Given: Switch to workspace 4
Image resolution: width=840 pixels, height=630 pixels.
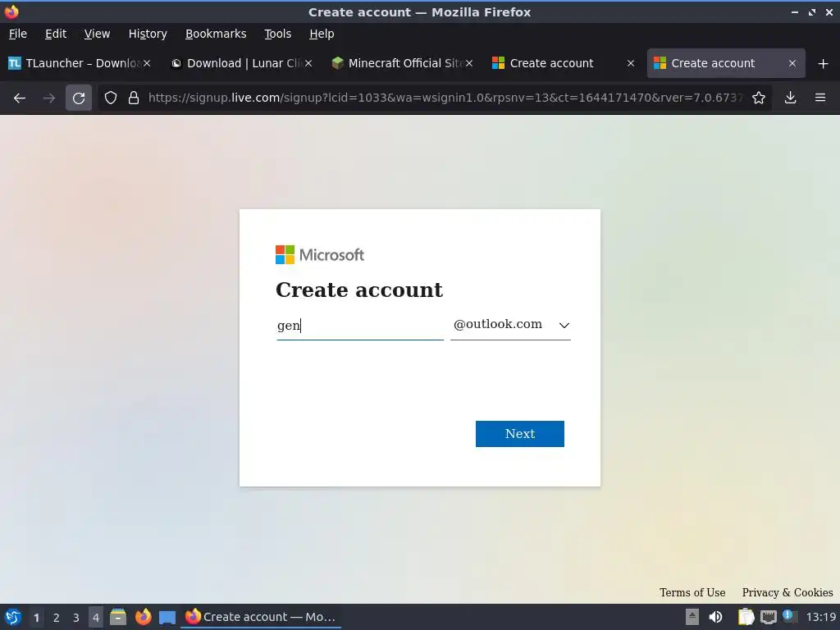Looking at the screenshot, I should point(95,618).
